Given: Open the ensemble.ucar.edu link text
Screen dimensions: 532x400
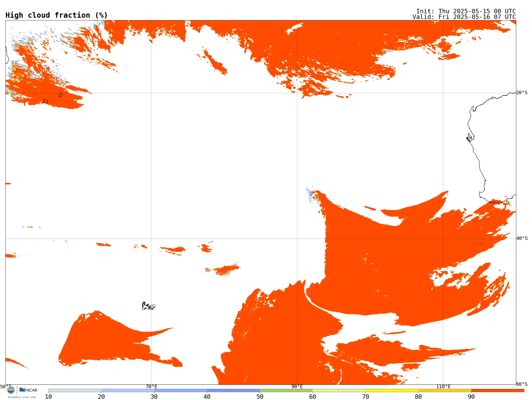Looking at the screenshot, I should point(22,397).
